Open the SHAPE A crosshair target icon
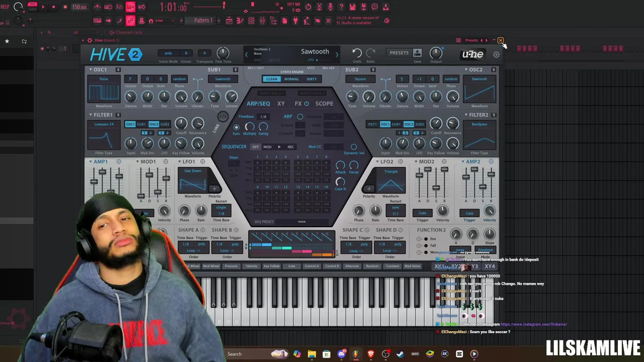 tap(203, 230)
